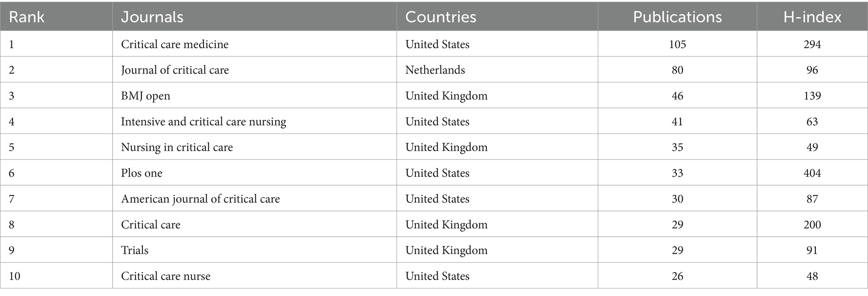Click the H-index value 404
Screen dimensions: 868x296
click(x=812, y=173)
